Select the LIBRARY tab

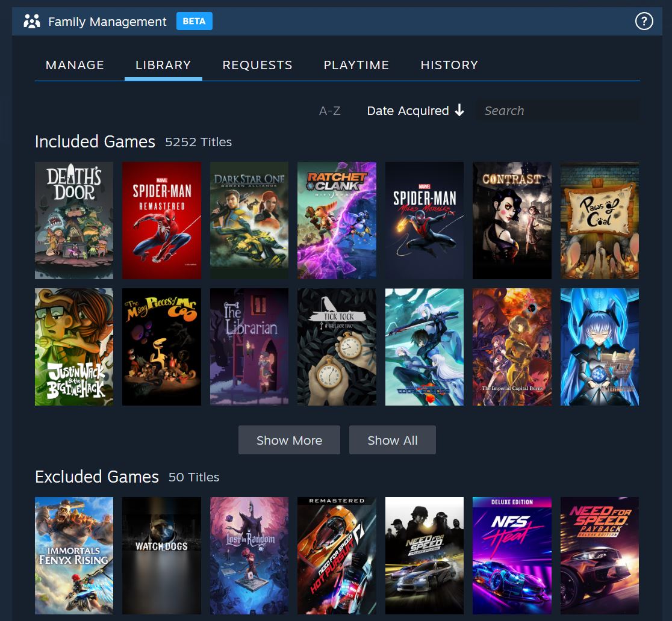coord(163,65)
